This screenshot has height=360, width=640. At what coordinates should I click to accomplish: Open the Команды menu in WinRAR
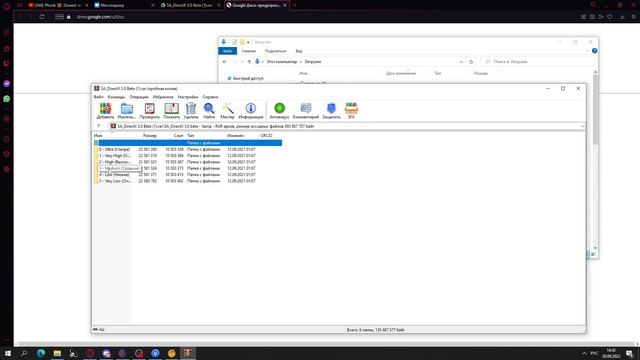click(x=116, y=97)
